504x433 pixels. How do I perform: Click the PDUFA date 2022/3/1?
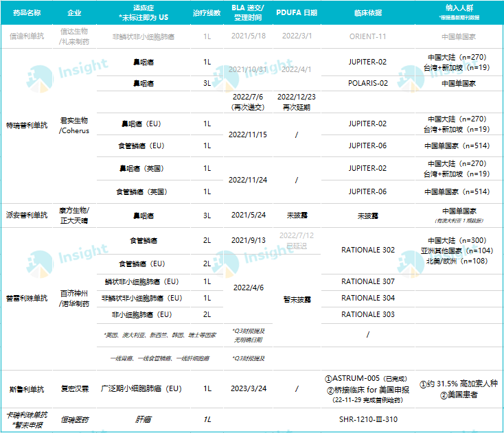(297, 36)
